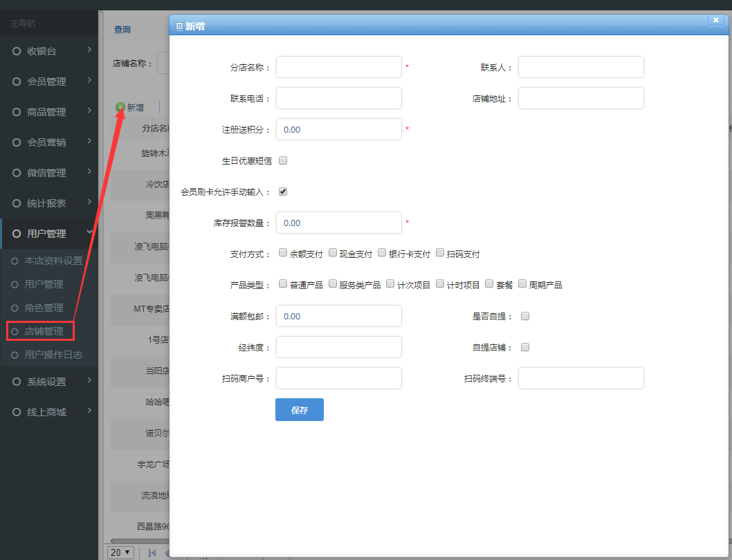The height and width of the screenshot is (560, 732).
Task: Enable 现金支付 payment method
Action: pos(332,252)
